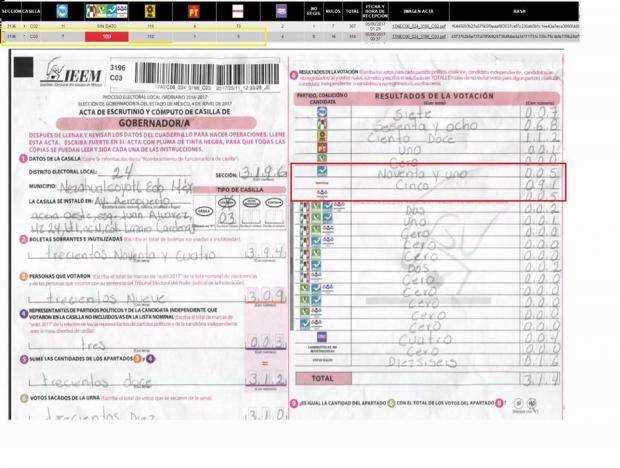Image resolution: width=620 pixels, height=468 pixels.
Task: Click the barcode on the scanned acta
Action: point(207,73)
